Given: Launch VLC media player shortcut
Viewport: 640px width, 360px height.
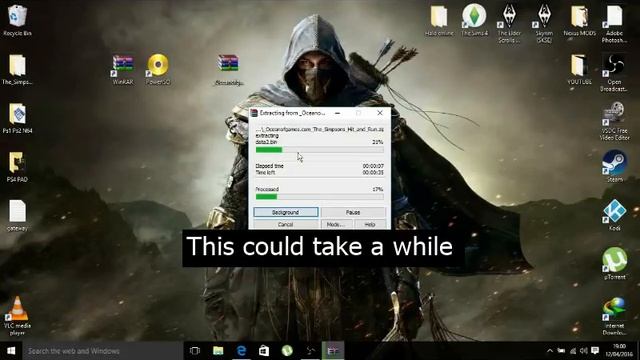Looking at the screenshot, I should point(17,316).
